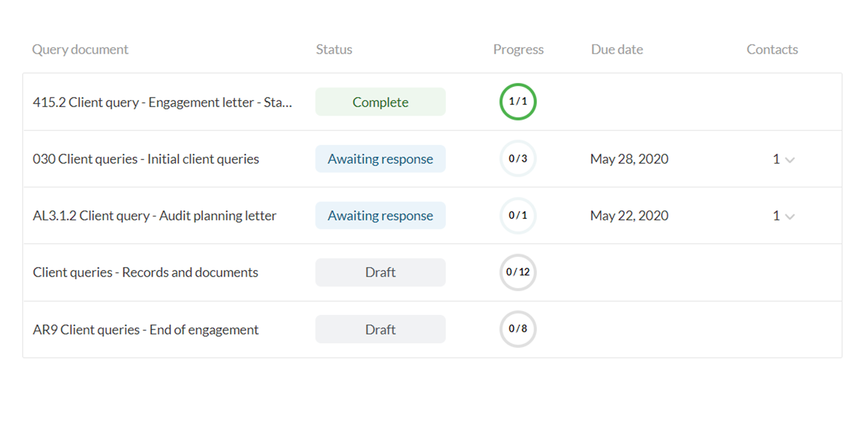The height and width of the screenshot is (438, 868).
Task: Open Client queries Records and documents
Action: [x=145, y=272]
